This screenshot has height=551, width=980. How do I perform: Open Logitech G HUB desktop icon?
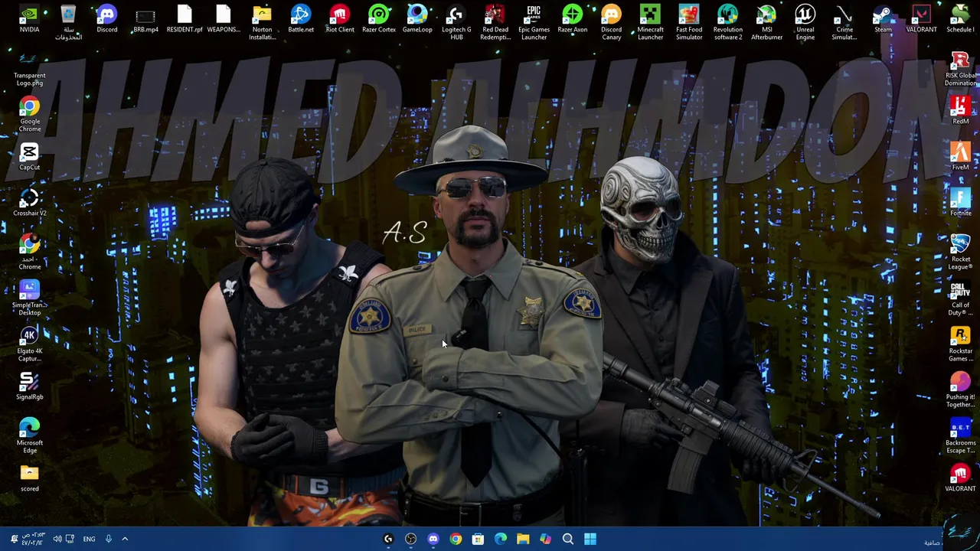click(456, 23)
